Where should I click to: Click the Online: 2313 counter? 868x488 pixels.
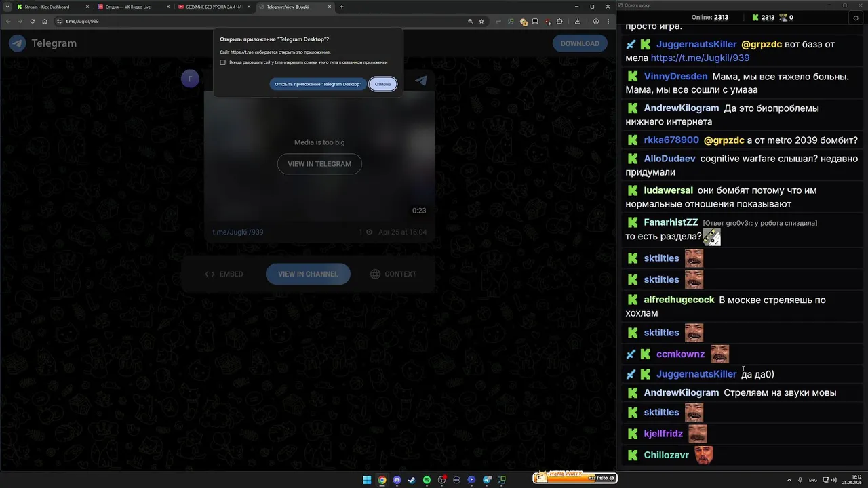(709, 18)
